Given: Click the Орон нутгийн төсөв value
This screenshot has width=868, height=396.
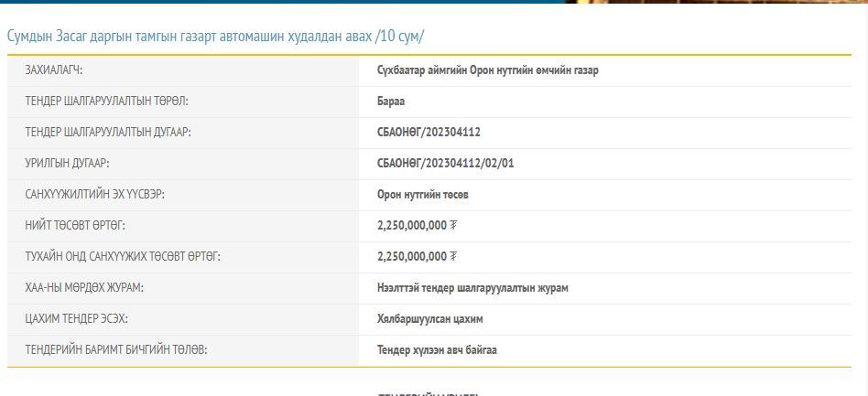Looking at the screenshot, I should 423,195.
